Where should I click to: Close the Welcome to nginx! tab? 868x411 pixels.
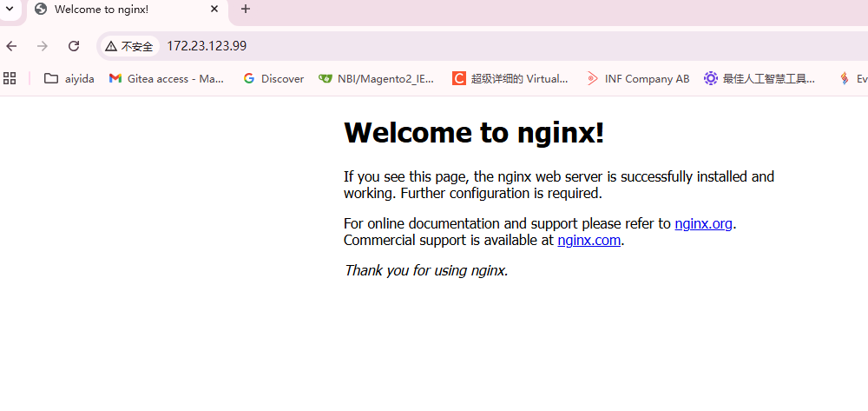point(214,9)
